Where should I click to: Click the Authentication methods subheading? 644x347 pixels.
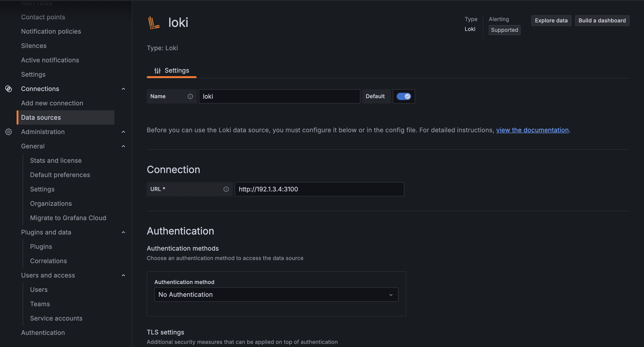click(182, 248)
